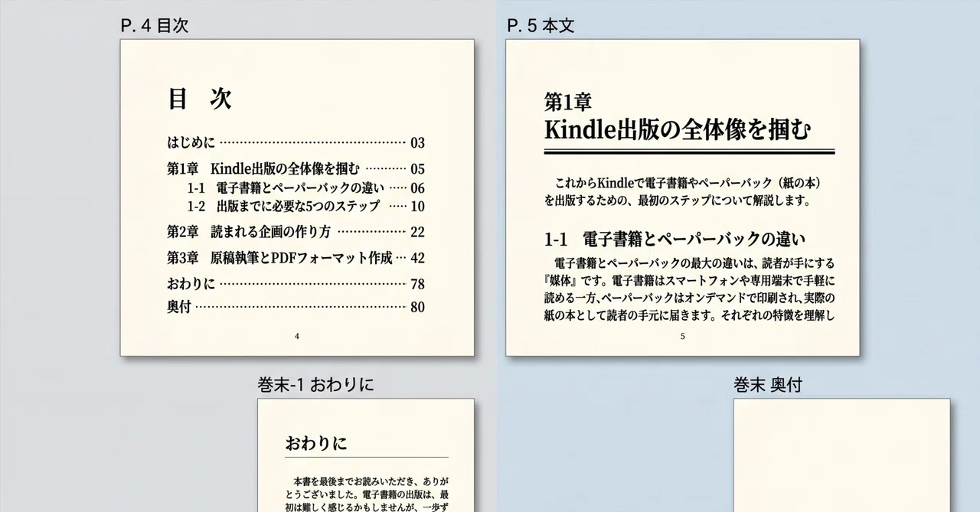Click the 第1章 Kindle出版の全体像を掴む contents entry

pyautogui.click(x=296, y=169)
